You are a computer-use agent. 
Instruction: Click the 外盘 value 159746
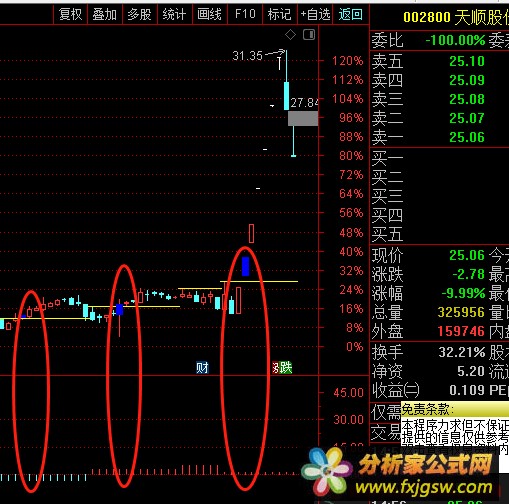coord(461,331)
